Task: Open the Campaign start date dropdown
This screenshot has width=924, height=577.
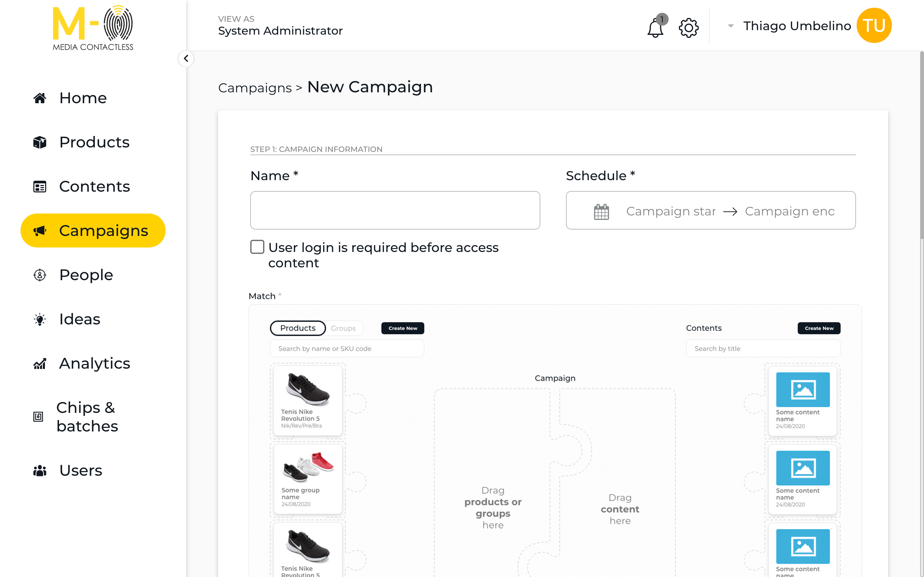Action: click(x=671, y=211)
